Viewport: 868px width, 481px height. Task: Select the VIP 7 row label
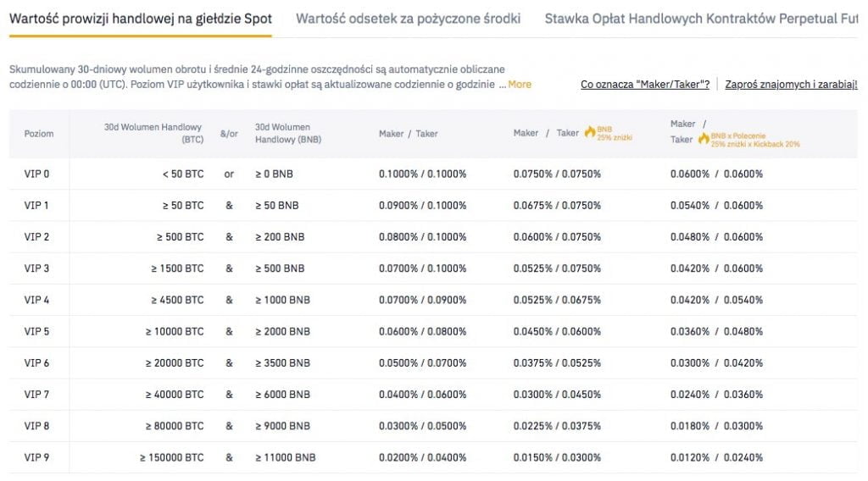click(x=36, y=394)
